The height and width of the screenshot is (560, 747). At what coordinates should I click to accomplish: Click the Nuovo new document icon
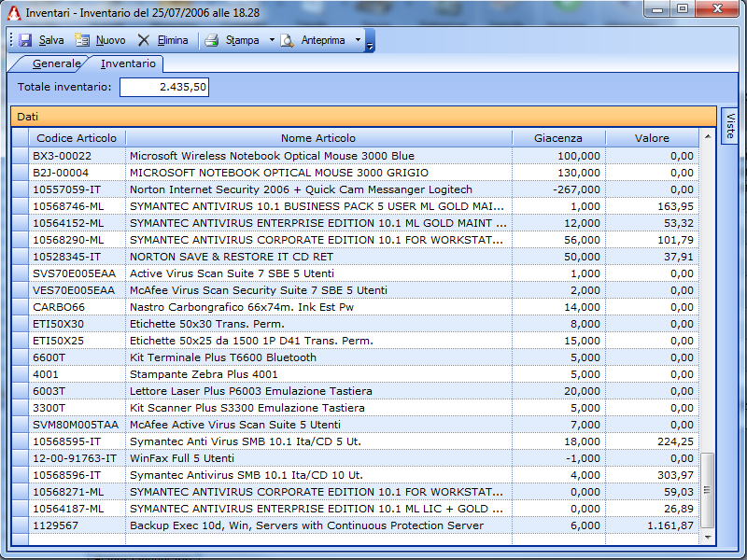[82, 40]
